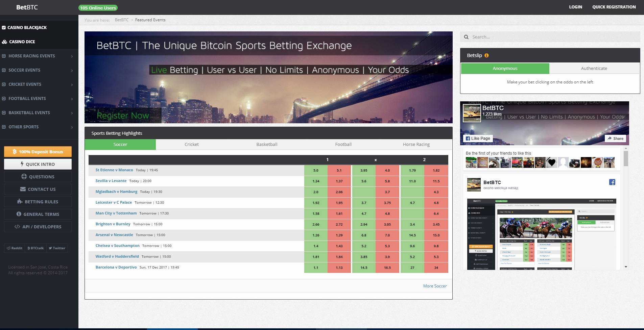Click the Facebook Like Page button
Viewport: 644px width, 330px height.
[x=478, y=138]
